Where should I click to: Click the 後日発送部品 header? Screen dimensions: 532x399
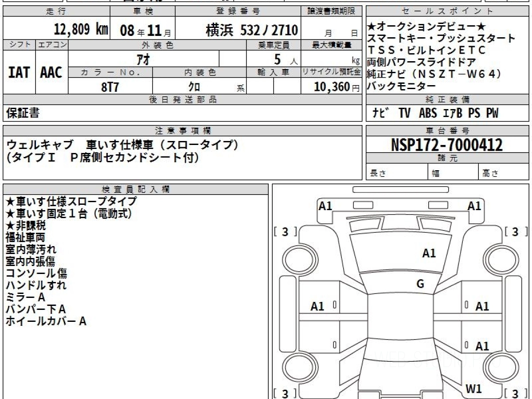click(x=183, y=100)
